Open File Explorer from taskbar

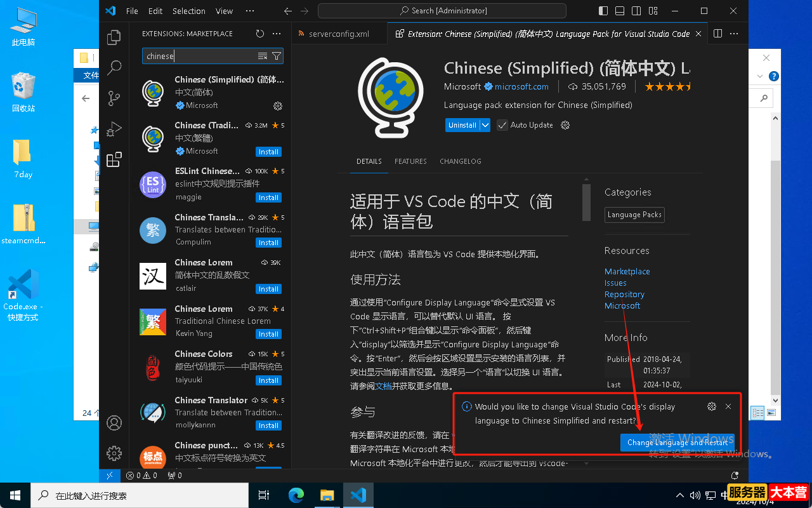pyautogui.click(x=327, y=495)
